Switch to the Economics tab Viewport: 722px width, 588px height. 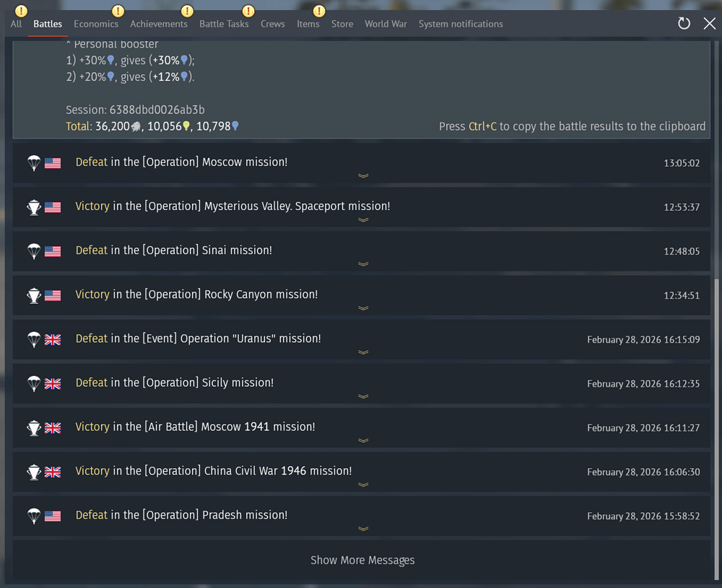pos(96,24)
